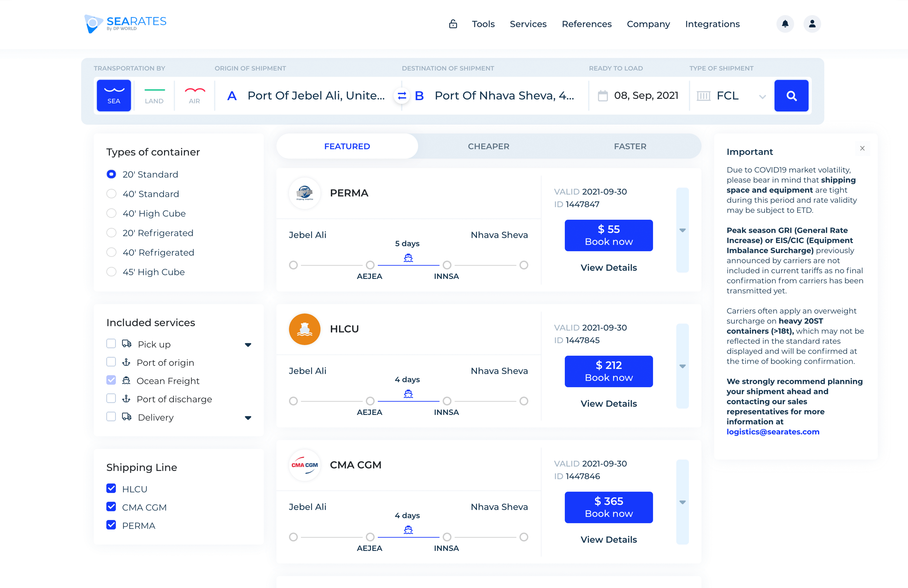Click the padlock icon in header
908x588 pixels.
(x=453, y=24)
